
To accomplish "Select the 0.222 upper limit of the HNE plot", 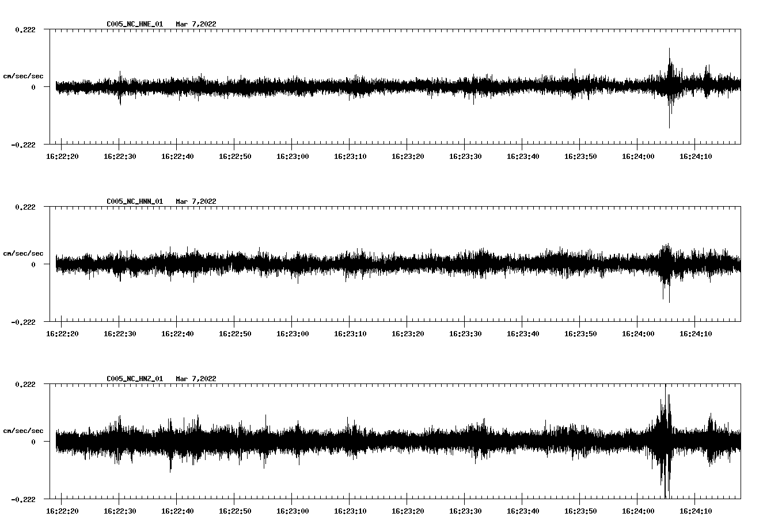I will (x=25, y=29).
